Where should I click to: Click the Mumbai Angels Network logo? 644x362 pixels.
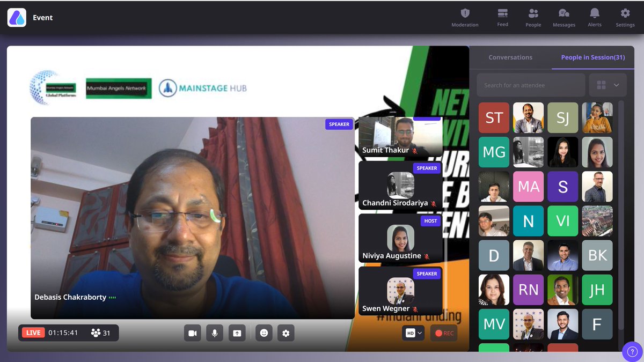[x=119, y=88]
